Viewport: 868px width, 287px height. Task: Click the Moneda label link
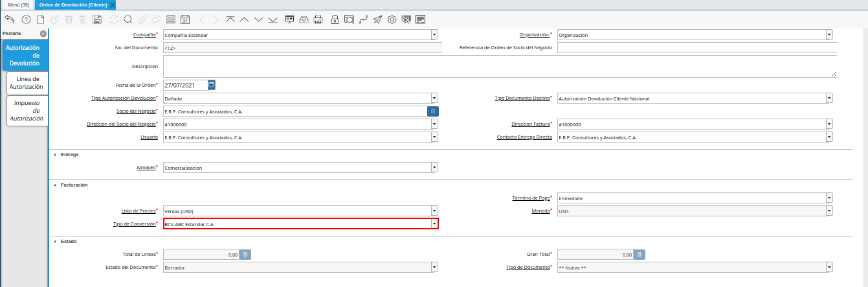click(540, 211)
